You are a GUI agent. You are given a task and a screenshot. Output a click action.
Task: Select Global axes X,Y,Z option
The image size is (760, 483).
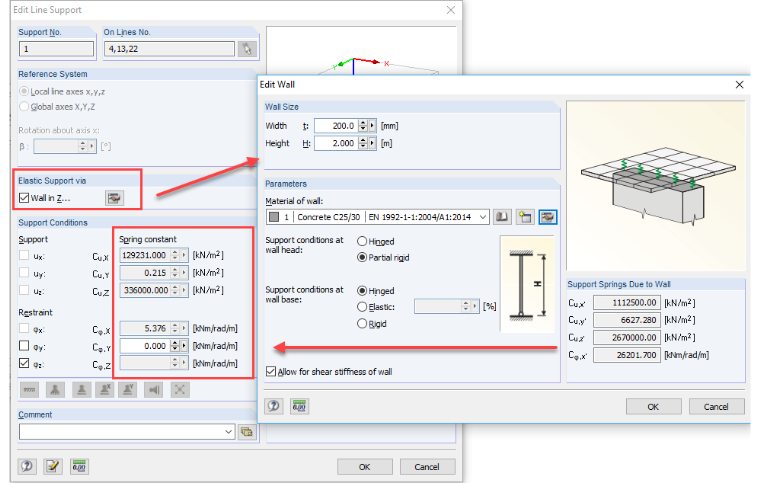click(x=24, y=107)
